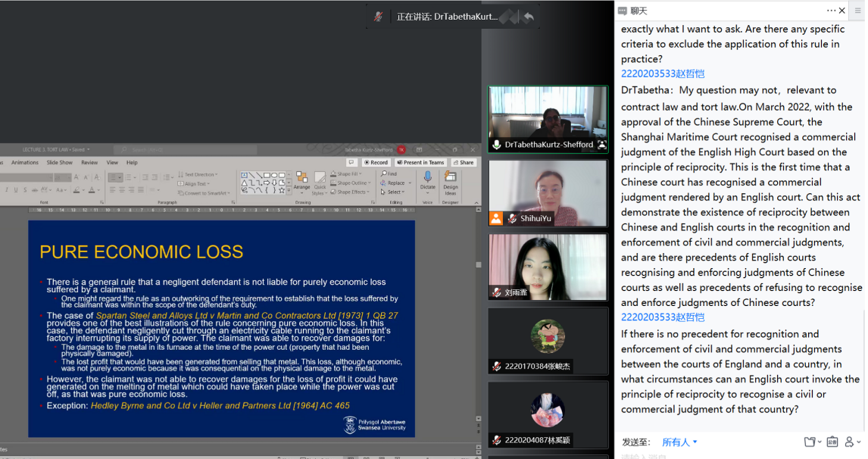This screenshot has width=868, height=459.
Task: Select the right arrow shape in shapes gallery
Action: point(267,182)
